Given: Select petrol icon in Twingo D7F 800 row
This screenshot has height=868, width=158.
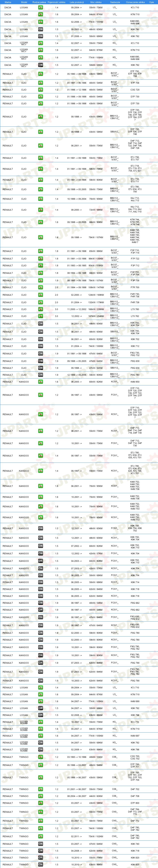Looking at the screenshot, I should [40, 803].
